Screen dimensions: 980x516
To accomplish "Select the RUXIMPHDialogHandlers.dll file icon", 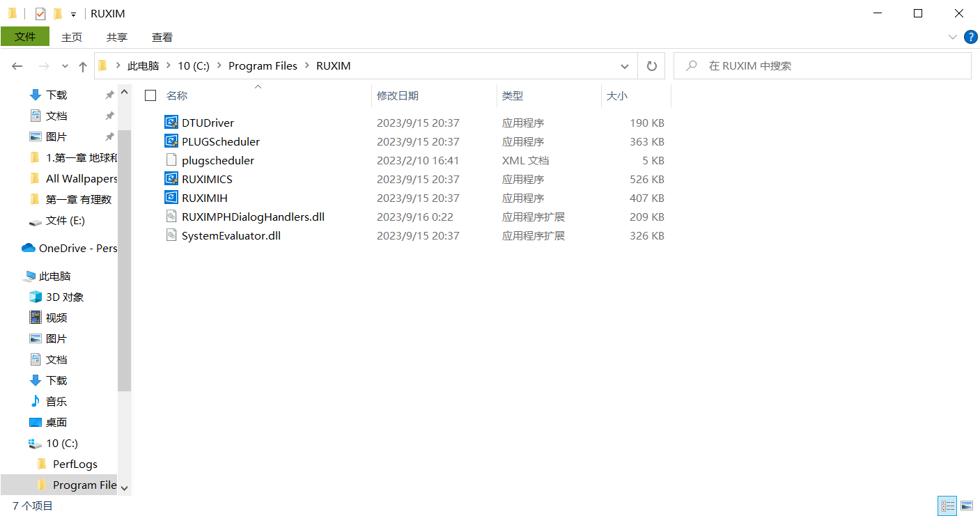I will point(171,217).
